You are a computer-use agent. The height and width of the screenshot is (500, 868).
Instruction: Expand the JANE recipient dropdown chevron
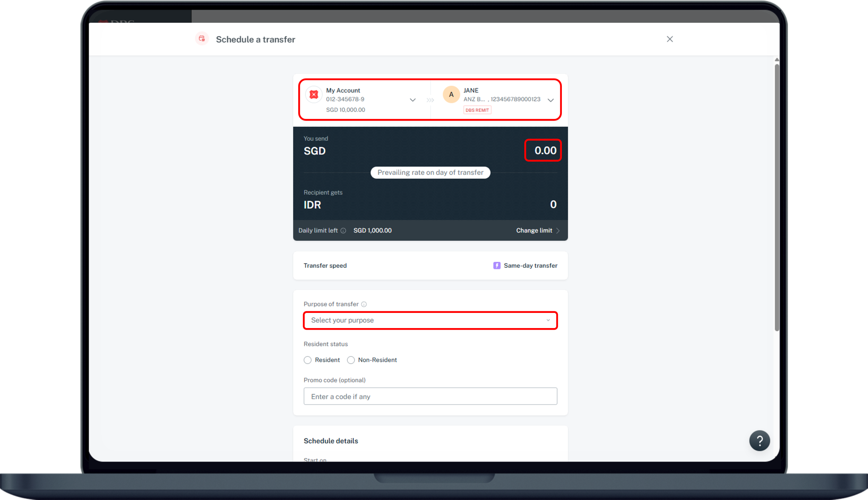(551, 100)
